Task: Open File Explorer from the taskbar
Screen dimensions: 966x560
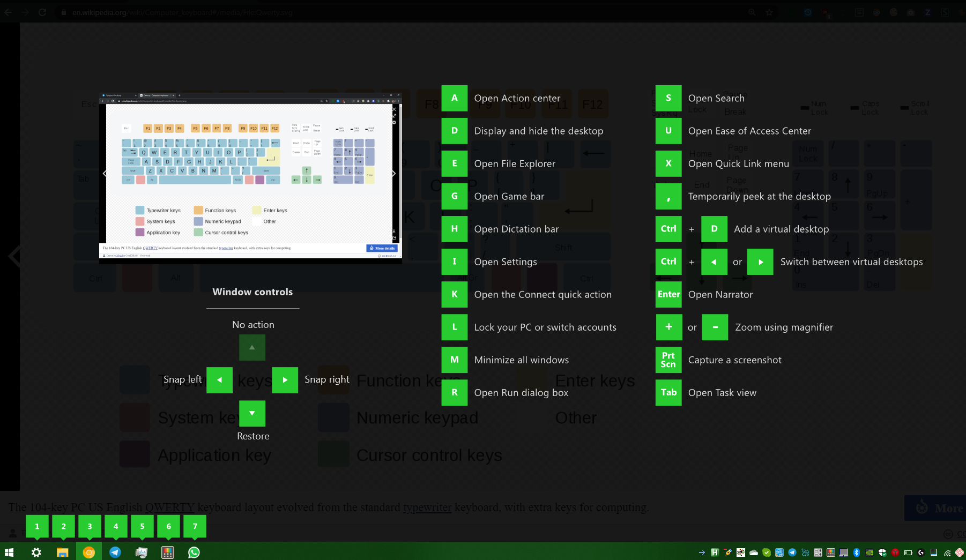Action: click(x=63, y=552)
